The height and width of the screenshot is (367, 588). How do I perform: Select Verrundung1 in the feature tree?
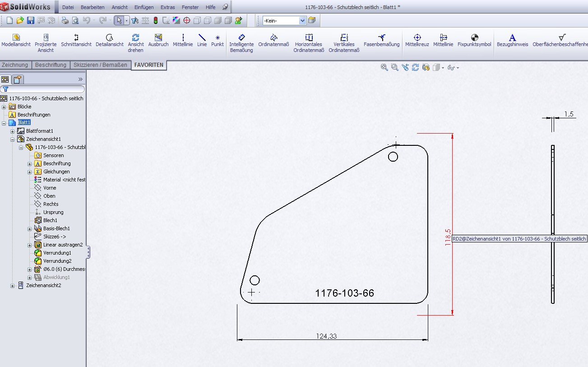click(x=57, y=253)
